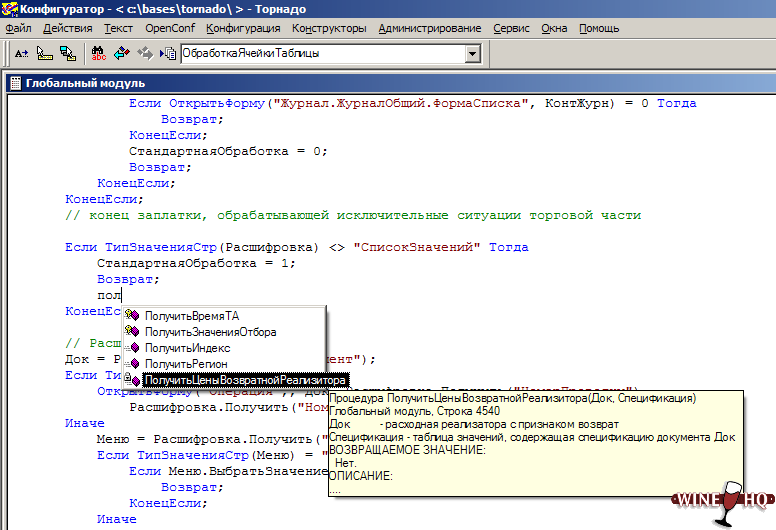The height and width of the screenshot is (530, 776).
Task: Click the code line 'СтандартнаяОбработка = 1;'
Action: [196, 263]
